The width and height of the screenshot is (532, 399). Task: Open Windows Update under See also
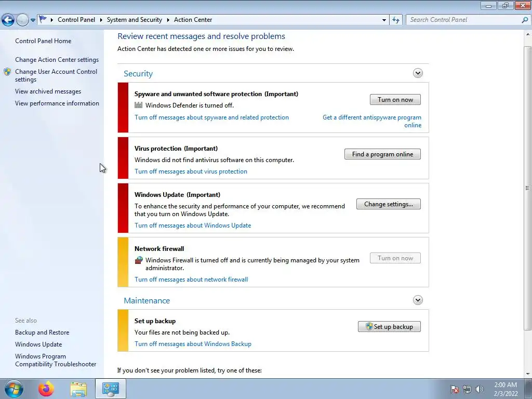pyautogui.click(x=38, y=344)
